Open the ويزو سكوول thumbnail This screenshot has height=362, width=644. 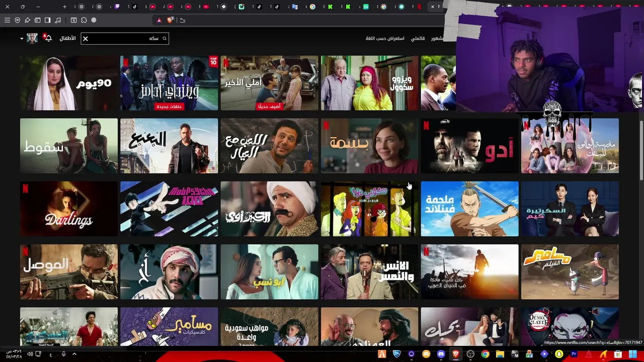tap(369, 83)
